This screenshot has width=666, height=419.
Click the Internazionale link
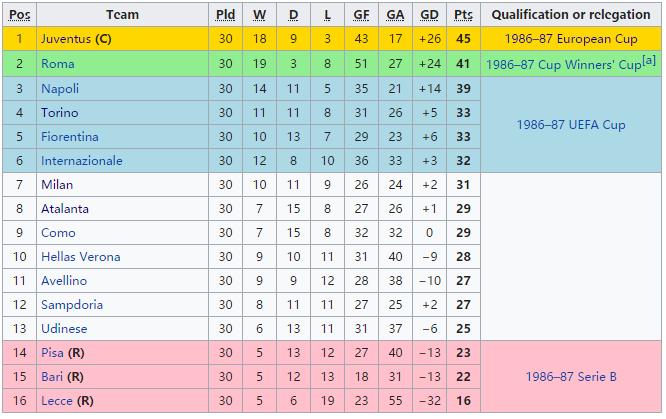[81, 160]
